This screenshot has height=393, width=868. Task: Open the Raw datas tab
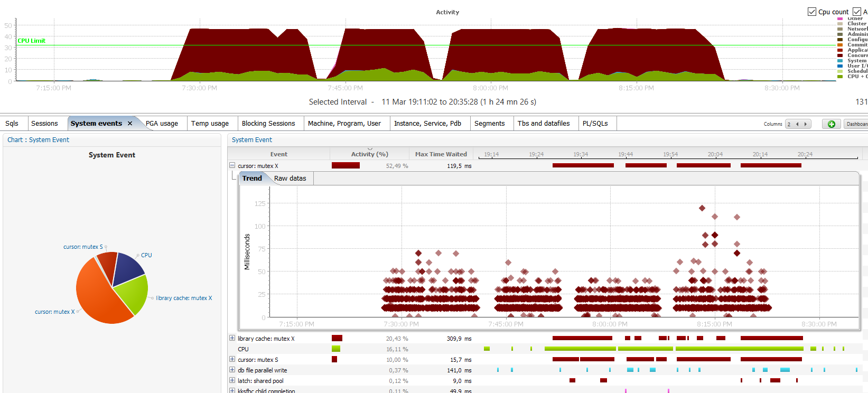290,179
